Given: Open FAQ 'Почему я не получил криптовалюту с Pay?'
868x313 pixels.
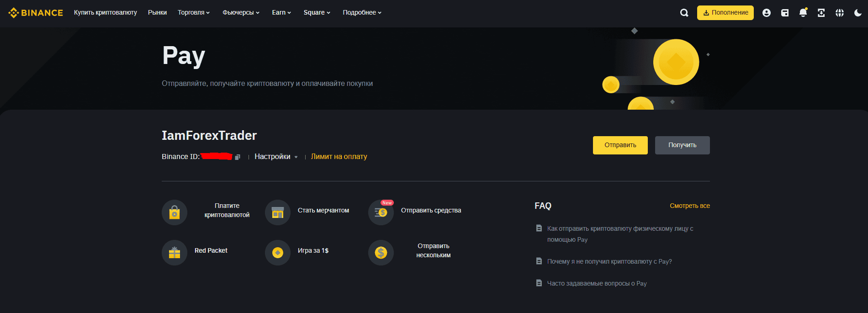Looking at the screenshot, I should tap(609, 261).
